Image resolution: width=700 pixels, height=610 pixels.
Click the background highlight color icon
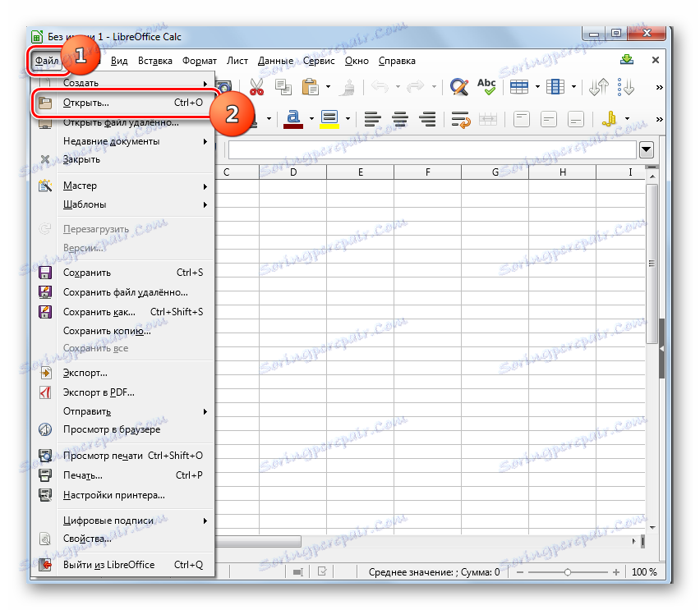[329, 119]
